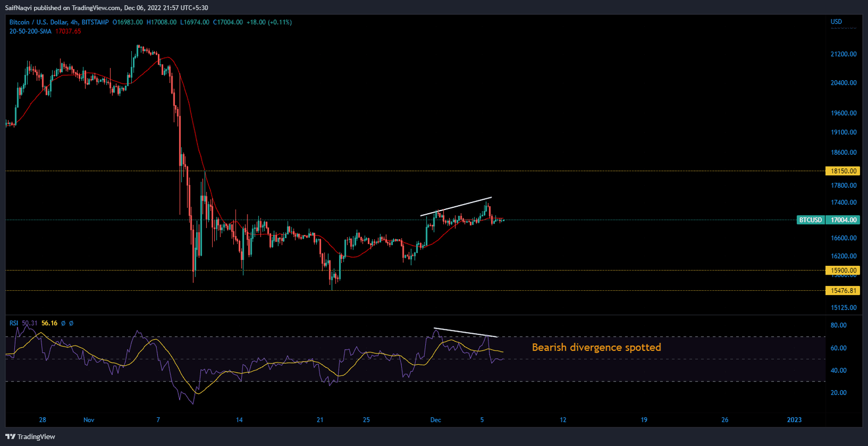
Task: Click the 2023 label on time axis
Action: (794, 420)
